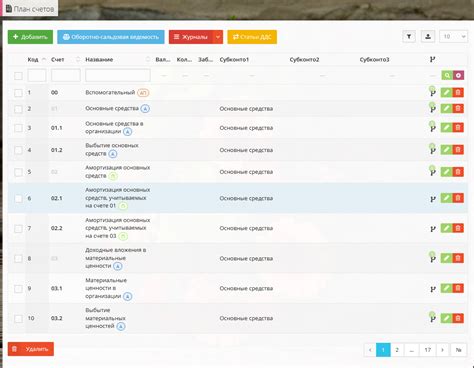Screen dimensions: 474x368
Task: Tick the checkbox for row 1
Action: click(18, 93)
